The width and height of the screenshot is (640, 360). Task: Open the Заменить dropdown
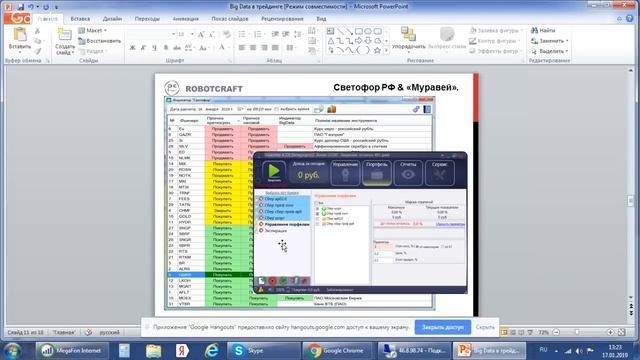(550, 41)
